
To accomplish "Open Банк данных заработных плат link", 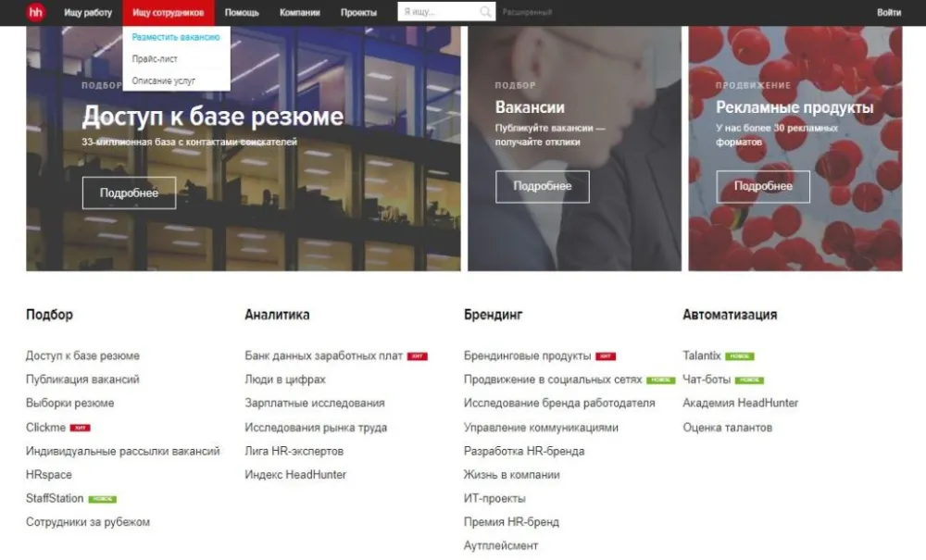I will click(323, 355).
